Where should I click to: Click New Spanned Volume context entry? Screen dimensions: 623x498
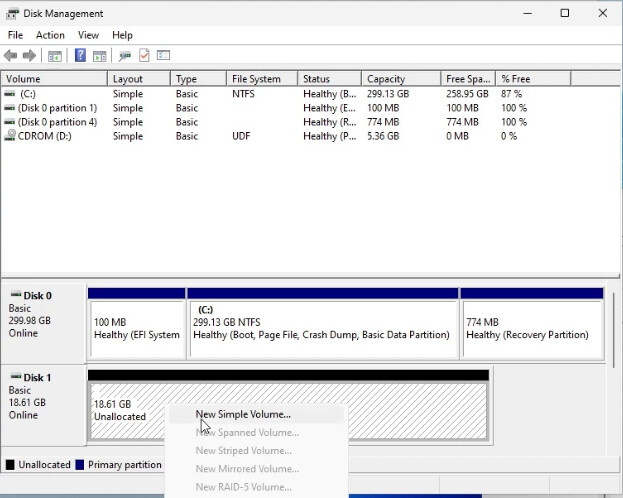tap(256, 432)
